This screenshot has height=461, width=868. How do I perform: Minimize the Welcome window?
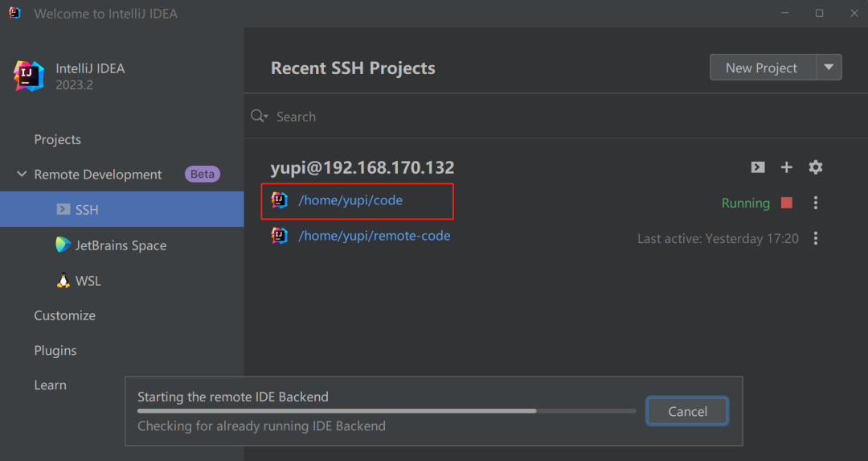point(785,14)
